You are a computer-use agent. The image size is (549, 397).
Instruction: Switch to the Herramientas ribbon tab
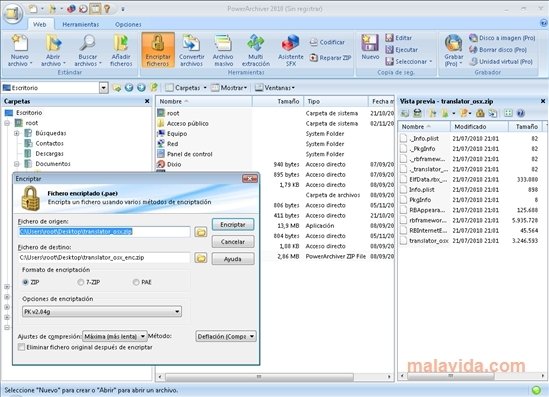pyautogui.click(x=81, y=24)
